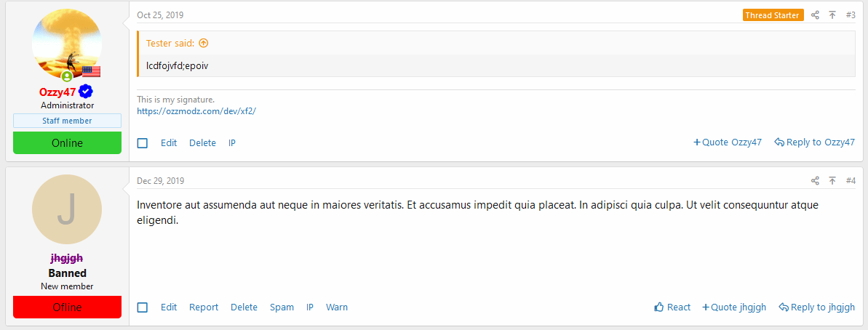The height and width of the screenshot is (330, 868).
Task: Click verified badge next to Ozzy47
Action: pos(87,92)
